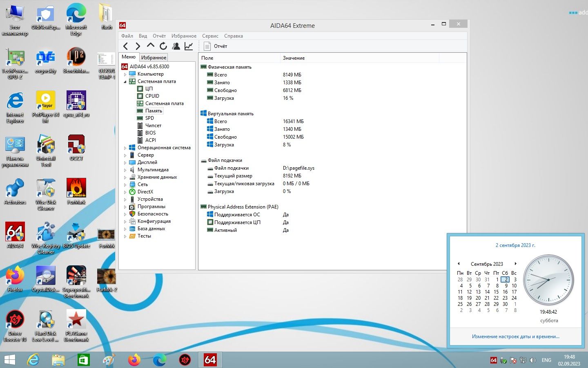Click the Значение column header
The image size is (588, 368).
(360, 58)
